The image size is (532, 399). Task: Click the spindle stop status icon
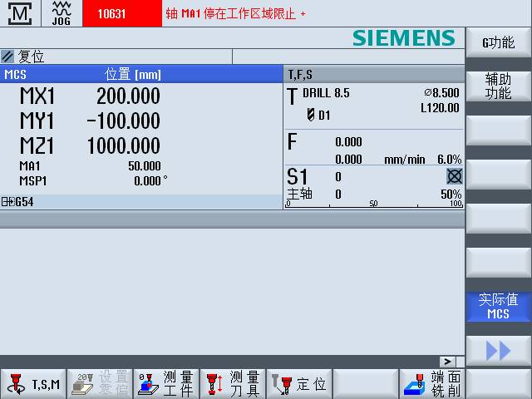[x=454, y=176]
